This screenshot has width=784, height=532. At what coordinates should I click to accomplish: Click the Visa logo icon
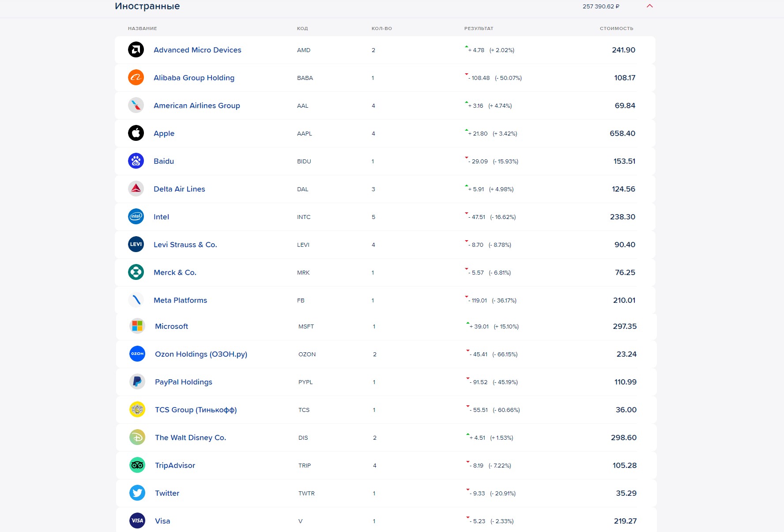pyautogui.click(x=137, y=521)
